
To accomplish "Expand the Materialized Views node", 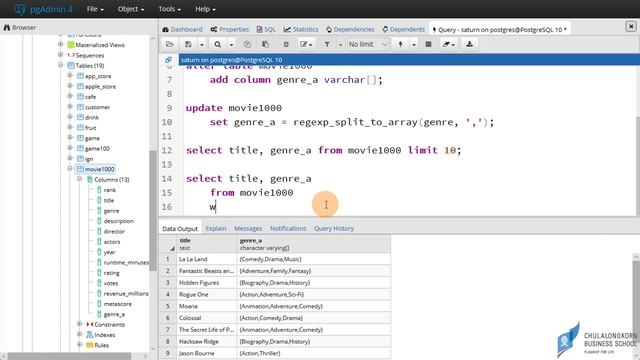I will click(60, 44).
